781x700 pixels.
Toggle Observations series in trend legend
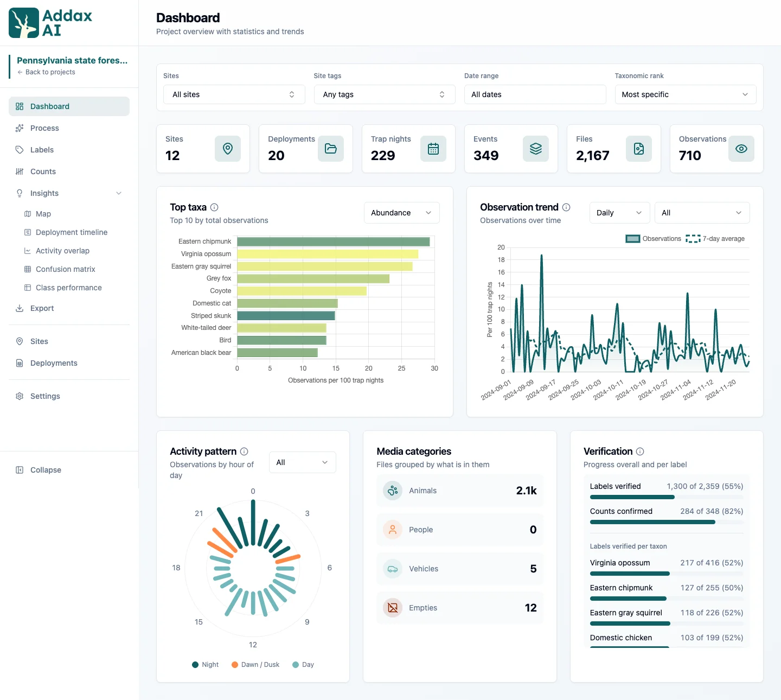653,239
